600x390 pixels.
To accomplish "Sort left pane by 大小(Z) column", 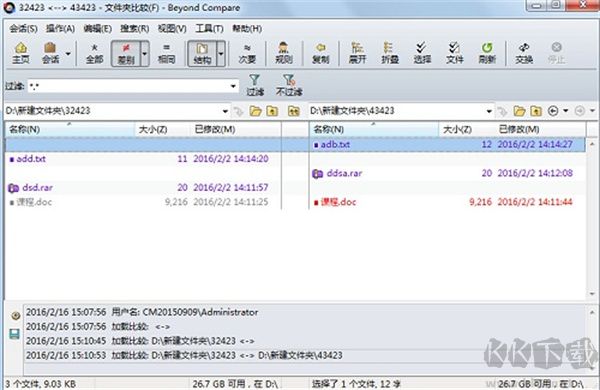I will [x=162, y=129].
